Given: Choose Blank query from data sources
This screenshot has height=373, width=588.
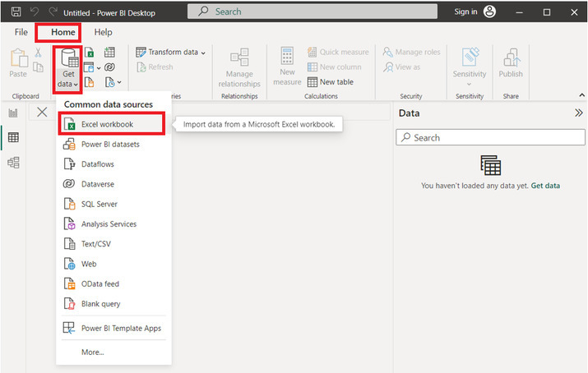Looking at the screenshot, I should pos(113,304).
